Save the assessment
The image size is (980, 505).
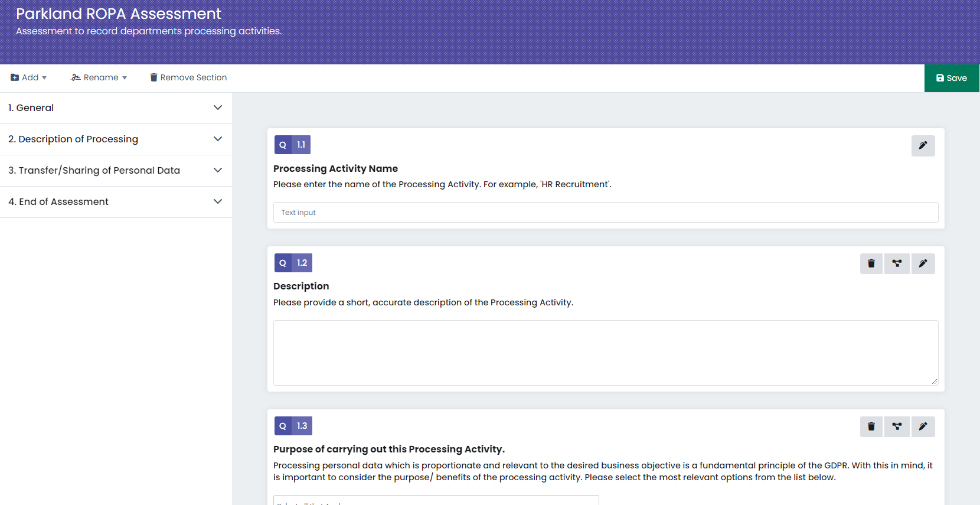pyautogui.click(x=951, y=78)
